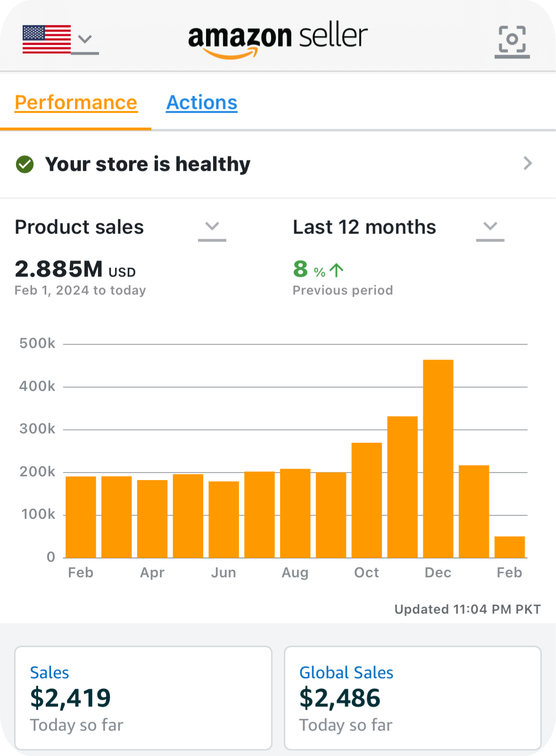Expand marketplace chevron next to flag
Screen dimensions: 556x756
(85, 40)
